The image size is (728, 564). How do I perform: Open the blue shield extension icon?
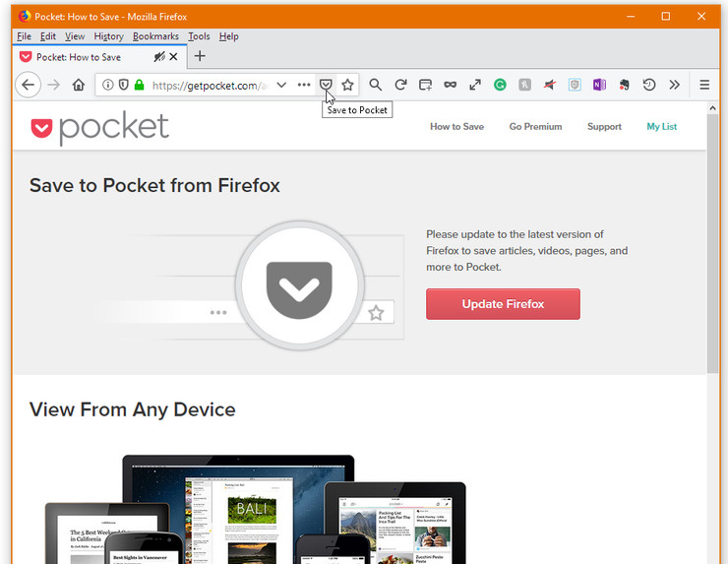tap(575, 85)
